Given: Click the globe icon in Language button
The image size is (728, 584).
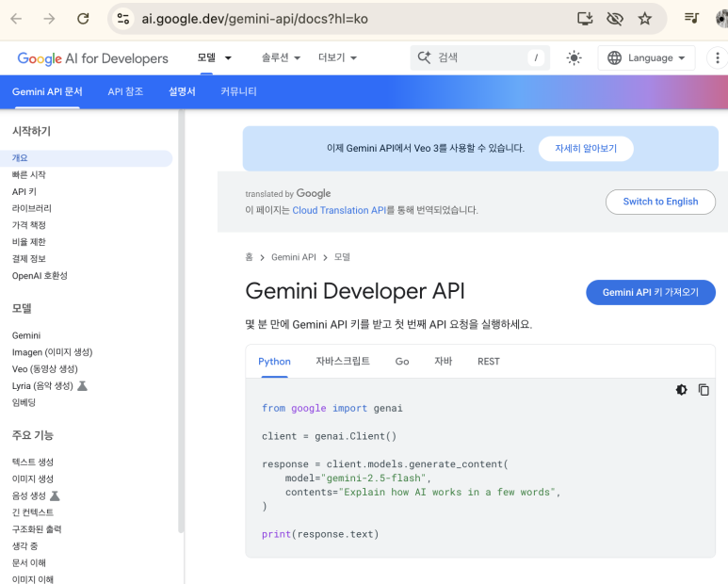Looking at the screenshot, I should point(614,58).
